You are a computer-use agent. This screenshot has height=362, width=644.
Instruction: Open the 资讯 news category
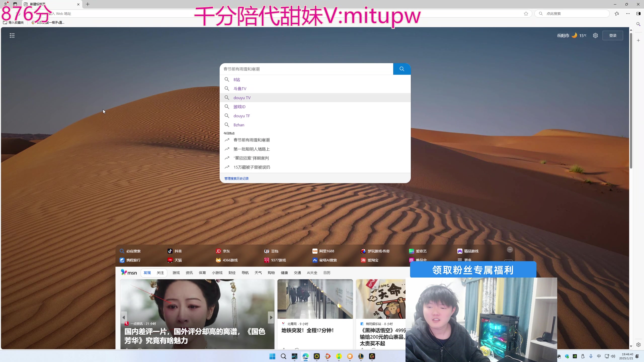point(189,273)
